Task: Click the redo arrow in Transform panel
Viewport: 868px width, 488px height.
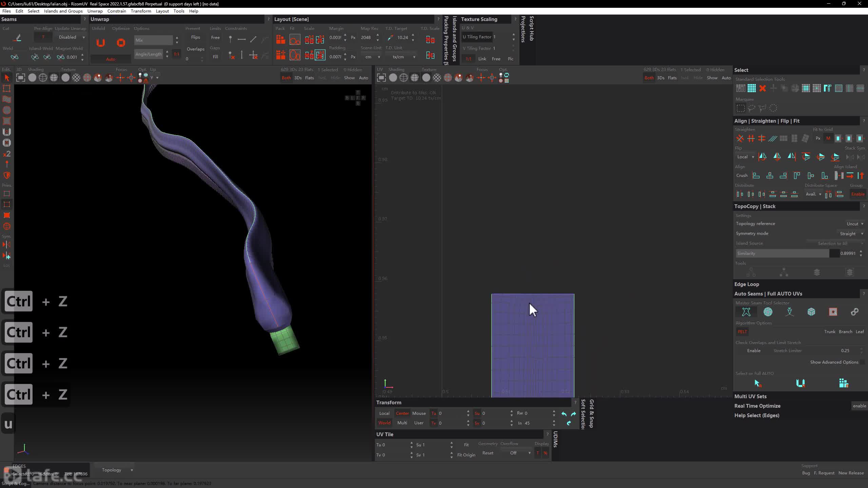Action: [x=573, y=414]
